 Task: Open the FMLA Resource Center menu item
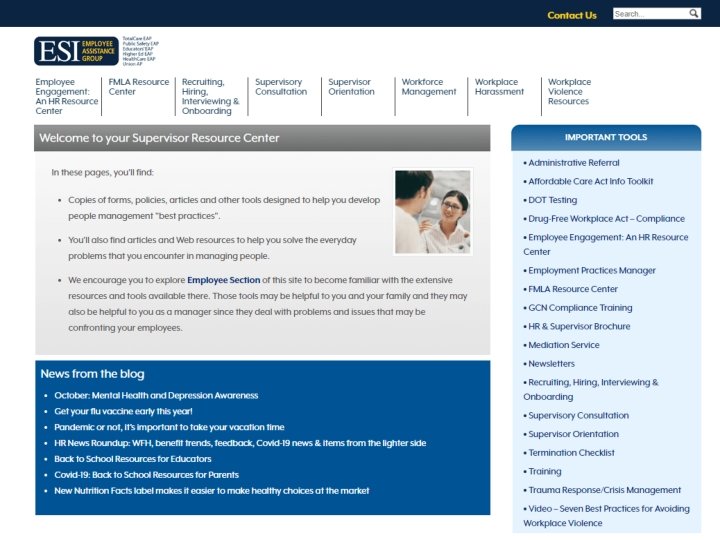[139, 87]
